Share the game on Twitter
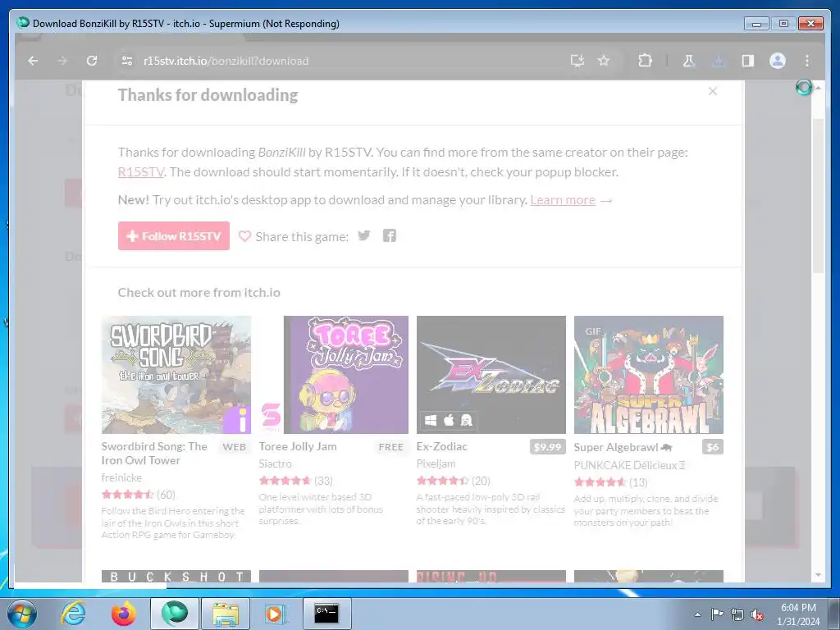The width and height of the screenshot is (840, 630). tap(363, 235)
